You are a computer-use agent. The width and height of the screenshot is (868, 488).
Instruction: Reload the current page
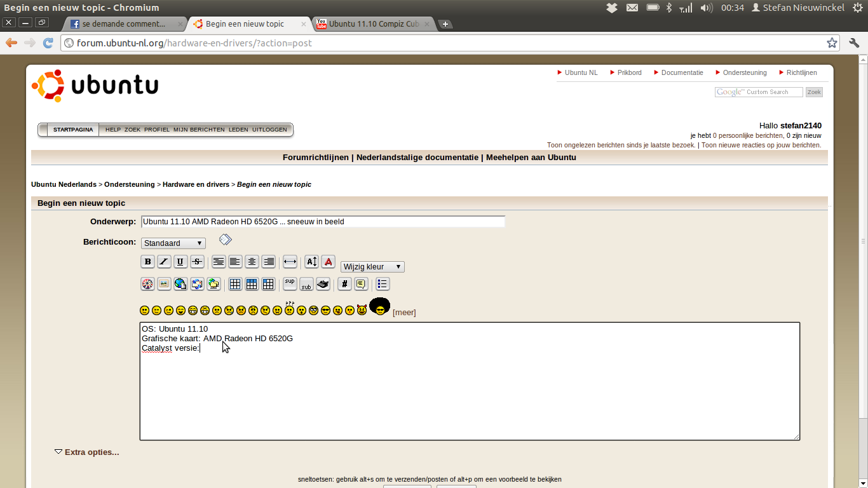(48, 43)
